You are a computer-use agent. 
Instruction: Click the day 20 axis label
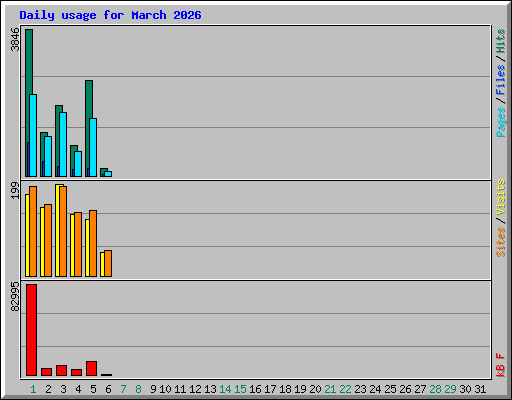315,389
